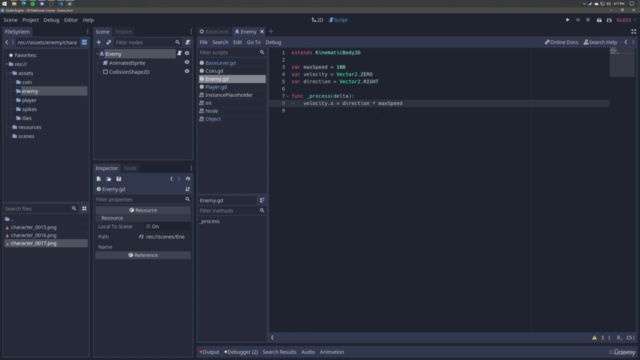Go to next FileSystem folder

pyautogui.click(x=13, y=42)
